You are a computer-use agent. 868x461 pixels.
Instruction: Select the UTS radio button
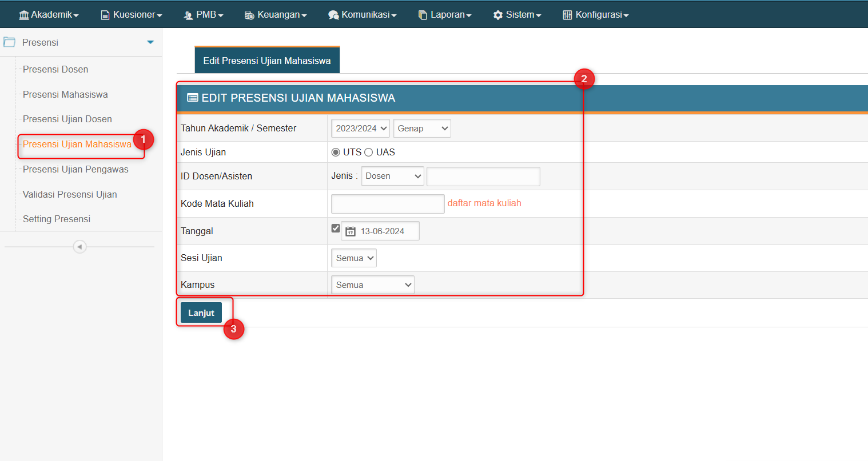coord(336,153)
